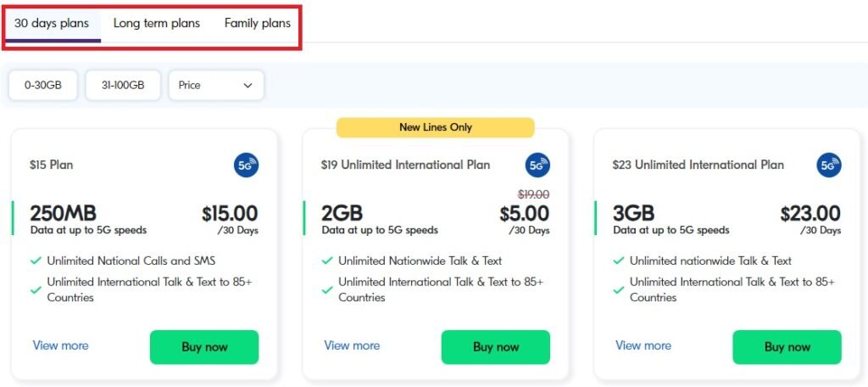
Task: Switch to the Family plans tab
Action: pyautogui.click(x=258, y=23)
